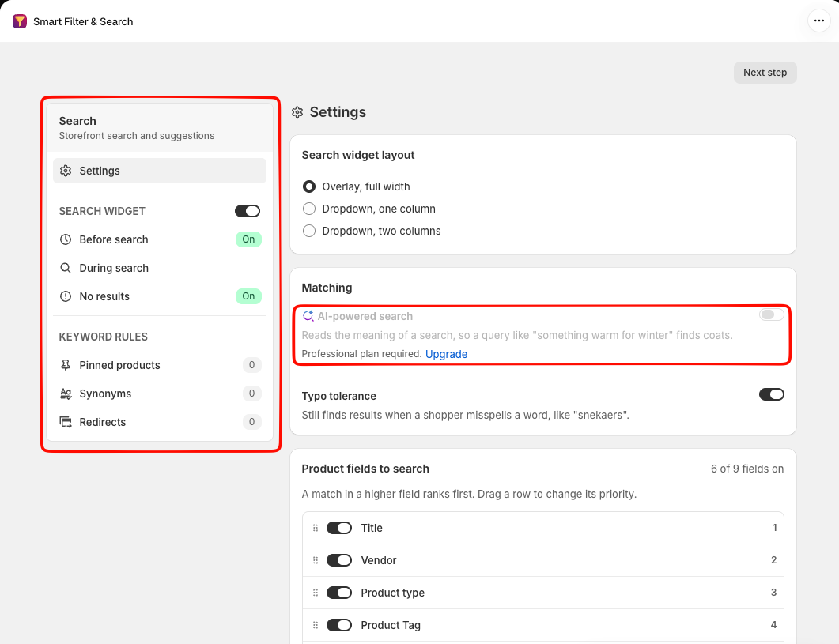Follow the Upgrade link
Viewport: 839px width, 644px height.
tap(446, 354)
